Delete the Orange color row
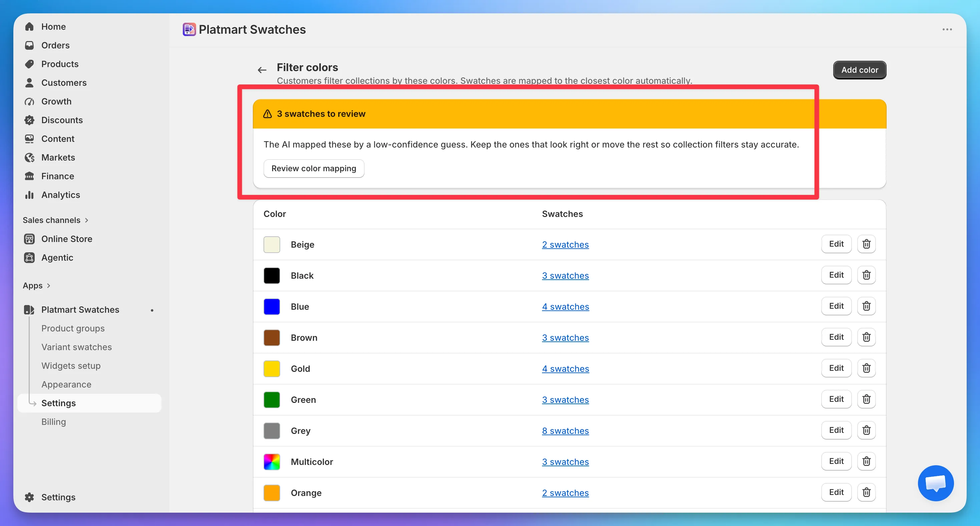980x526 pixels. pyautogui.click(x=866, y=492)
